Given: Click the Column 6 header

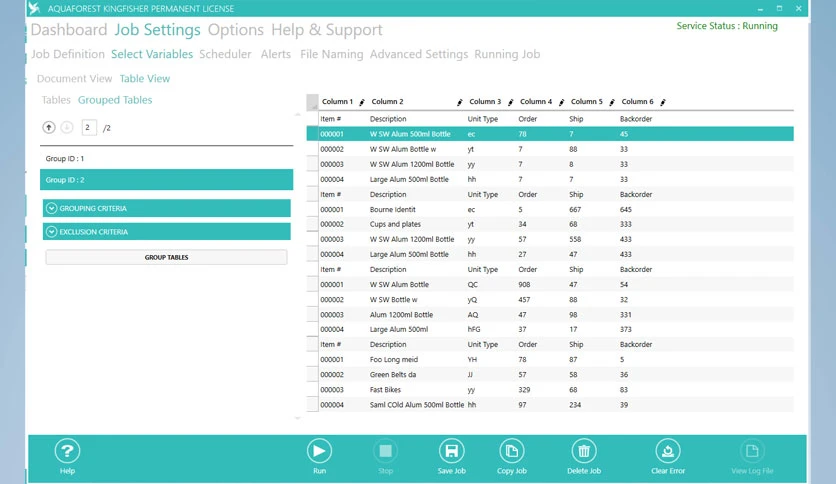Looking at the screenshot, I should (x=637, y=102).
